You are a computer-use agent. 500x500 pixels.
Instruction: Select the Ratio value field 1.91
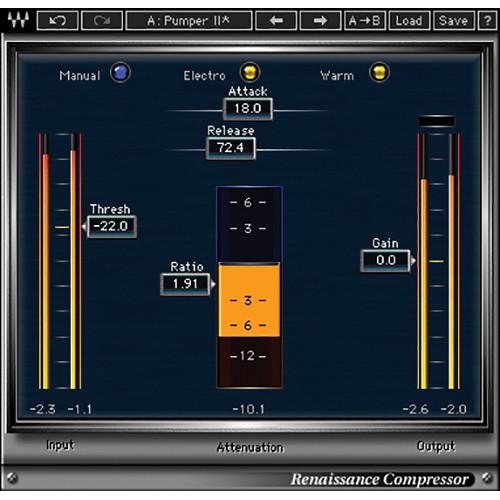click(x=185, y=284)
